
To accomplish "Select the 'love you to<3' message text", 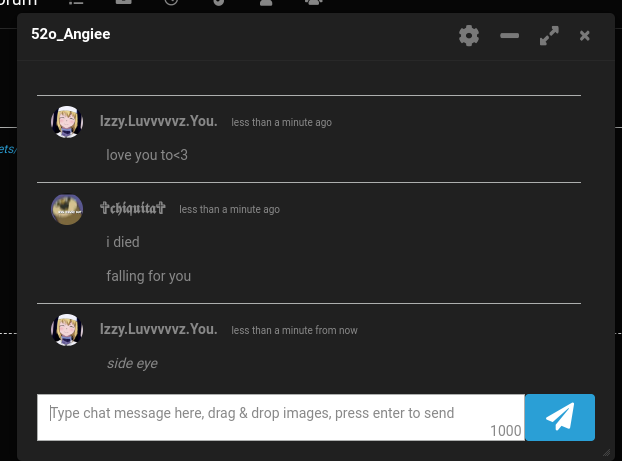I will [147, 155].
